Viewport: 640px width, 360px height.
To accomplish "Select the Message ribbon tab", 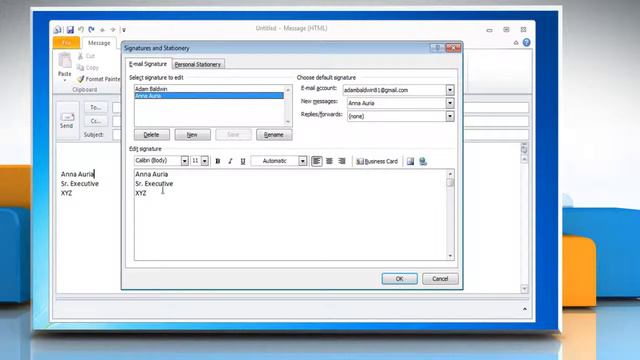I will (x=99, y=42).
